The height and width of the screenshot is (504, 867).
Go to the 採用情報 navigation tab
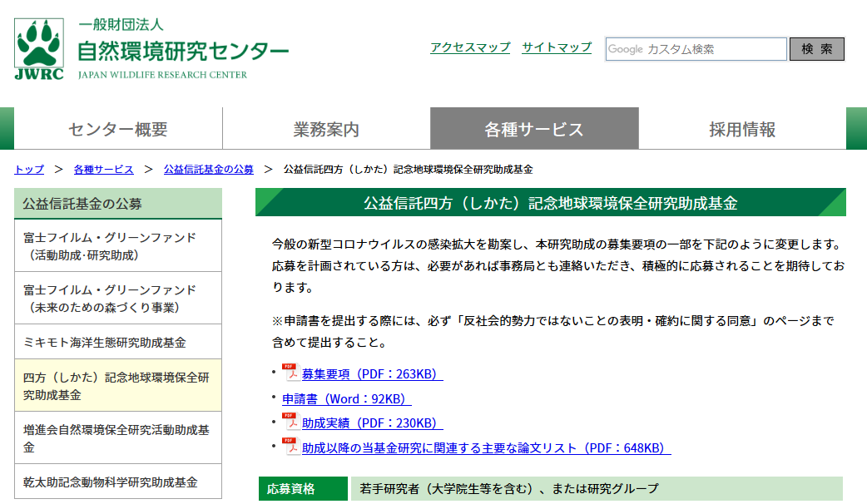pyautogui.click(x=742, y=129)
